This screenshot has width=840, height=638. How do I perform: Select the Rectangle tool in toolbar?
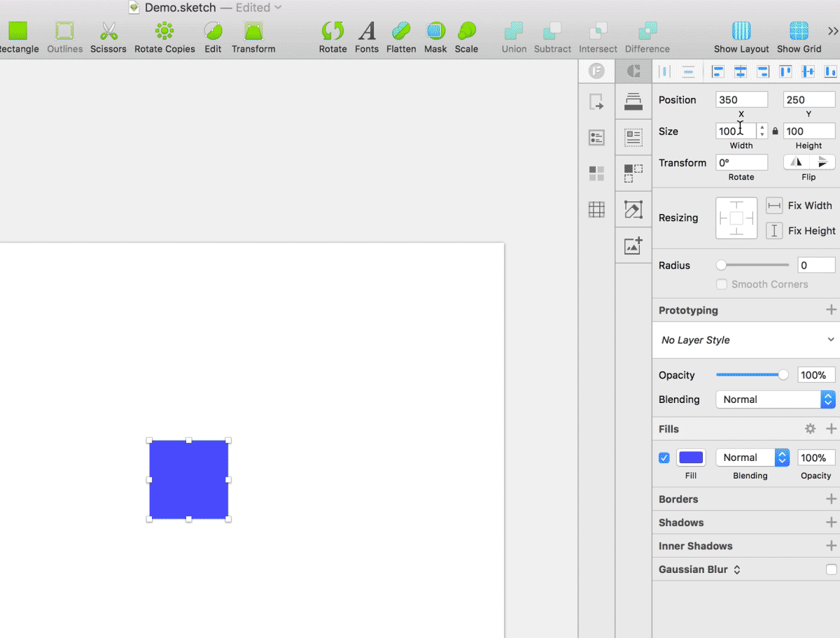17,31
